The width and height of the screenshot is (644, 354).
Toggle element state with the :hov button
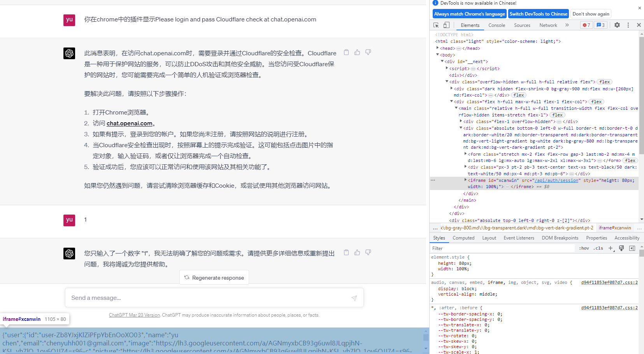point(583,248)
